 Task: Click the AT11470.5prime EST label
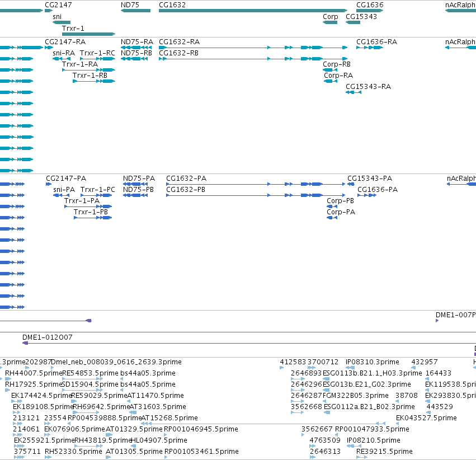click(x=155, y=395)
